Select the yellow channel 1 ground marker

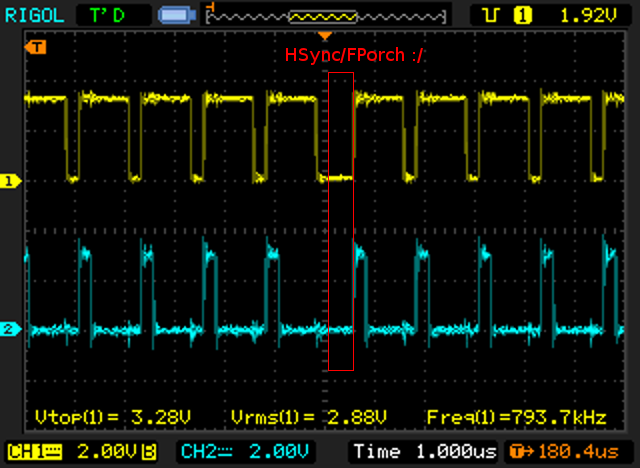coord(11,181)
